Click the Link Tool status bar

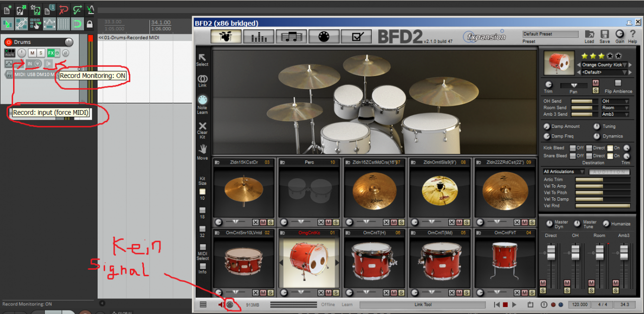pos(423,304)
